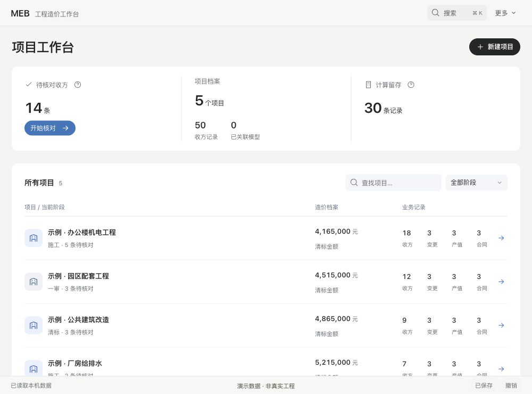532x394 pixels.
Task: Click the ⌘K shortcut hint in search
Action: click(477, 13)
